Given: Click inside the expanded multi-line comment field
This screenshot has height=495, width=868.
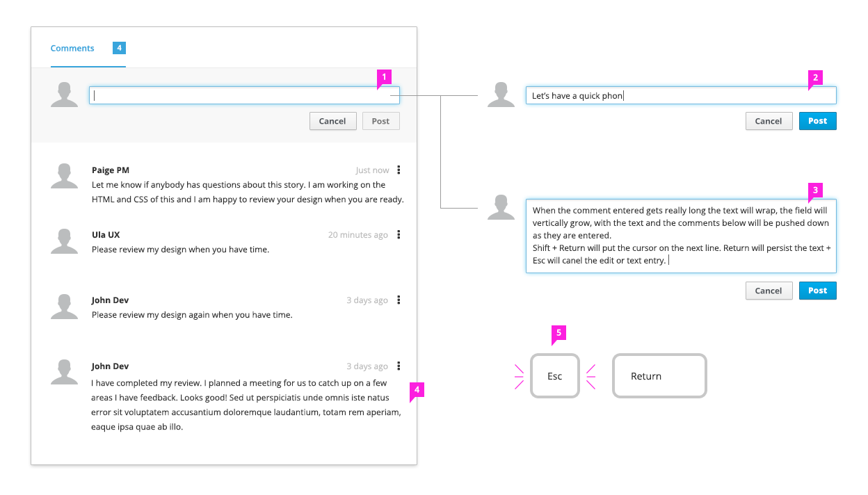Looking at the screenshot, I should click(x=680, y=236).
